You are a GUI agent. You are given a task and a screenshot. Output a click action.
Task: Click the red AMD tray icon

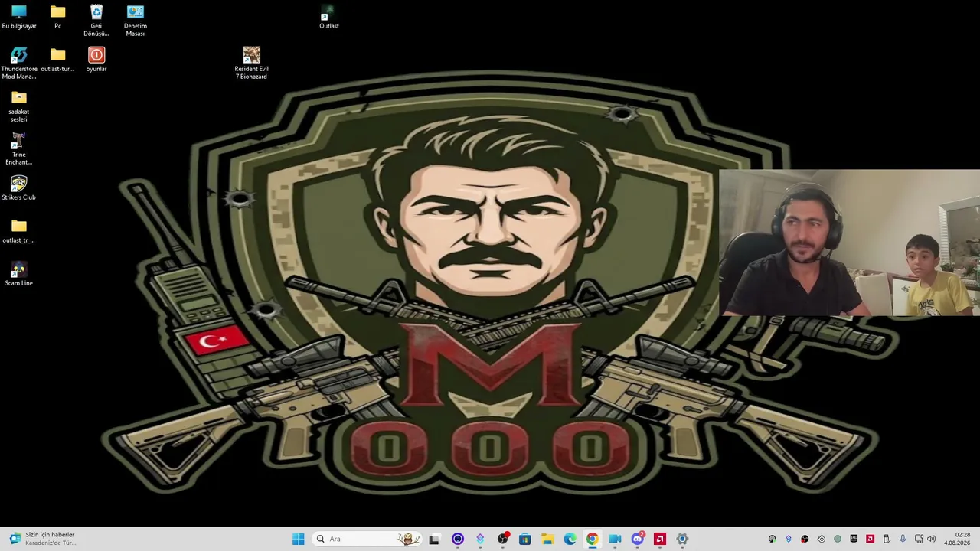pyautogui.click(x=871, y=539)
